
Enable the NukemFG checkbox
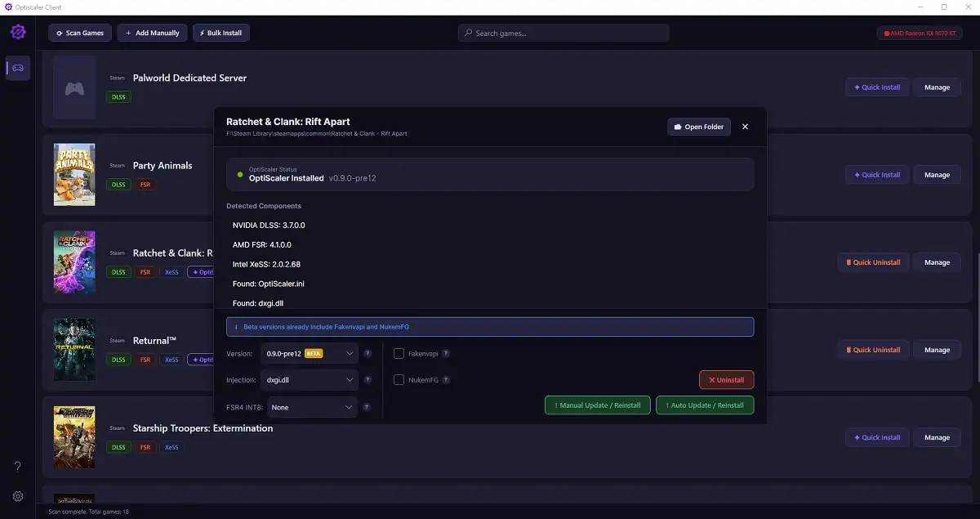click(x=399, y=380)
